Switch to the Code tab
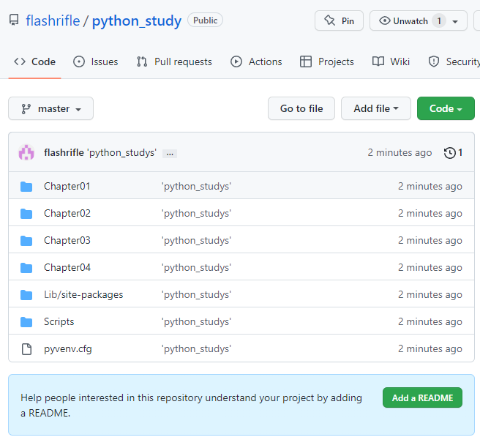This screenshot has height=448, width=480. (x=34, y=62)
